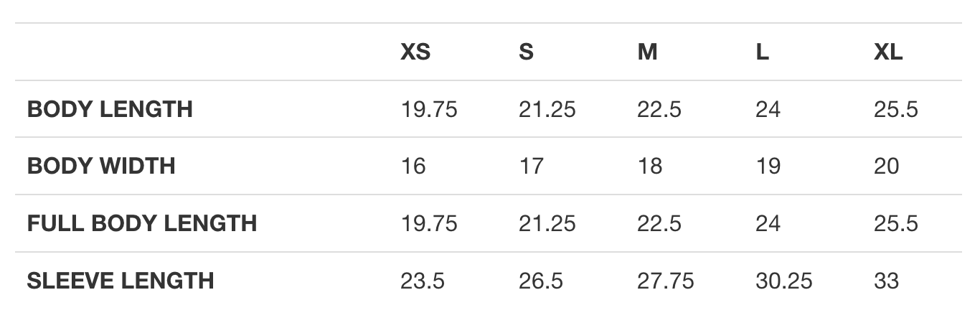Click the BODY WIDTH row label
The height and width of the screenshot is (323, 980).
pyautogui.click(x=101, y=166)
